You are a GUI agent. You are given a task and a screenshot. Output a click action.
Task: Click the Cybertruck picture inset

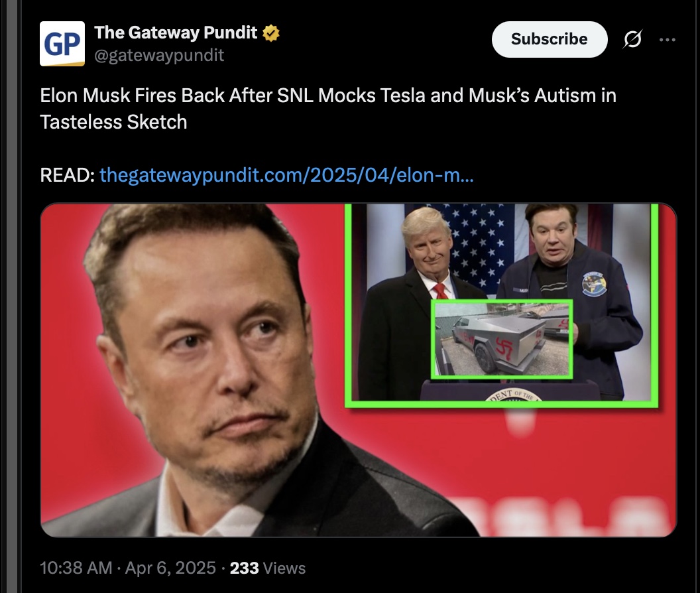(x=502, y=339)
